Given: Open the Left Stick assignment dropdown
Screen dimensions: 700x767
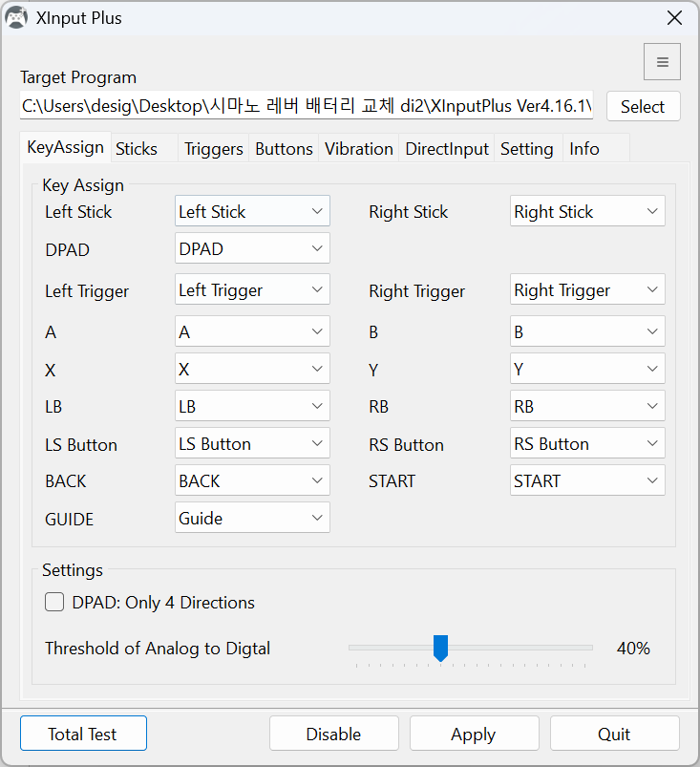Looking at the screenshot, I should [252, 211].
